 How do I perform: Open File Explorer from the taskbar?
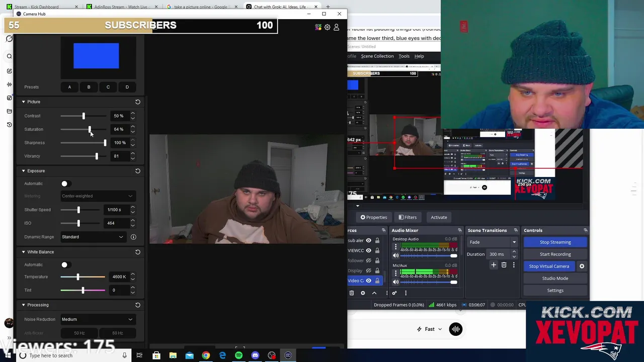tap(173, 355)
